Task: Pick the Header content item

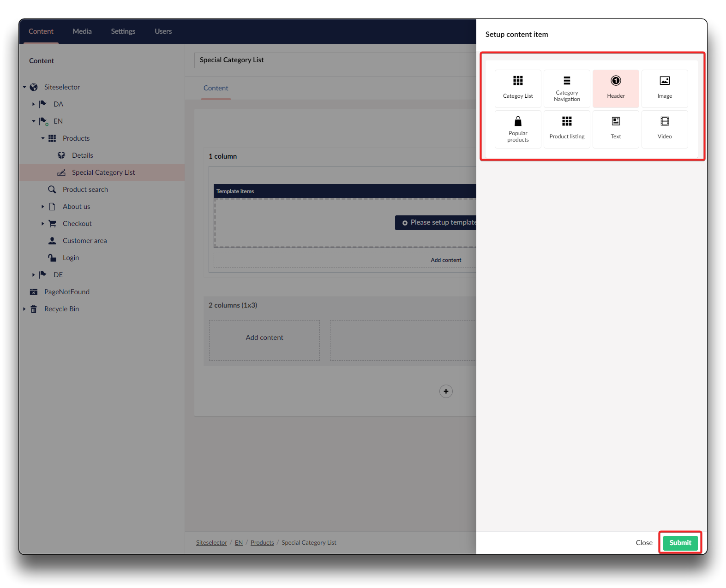Action: pos(616,89)
